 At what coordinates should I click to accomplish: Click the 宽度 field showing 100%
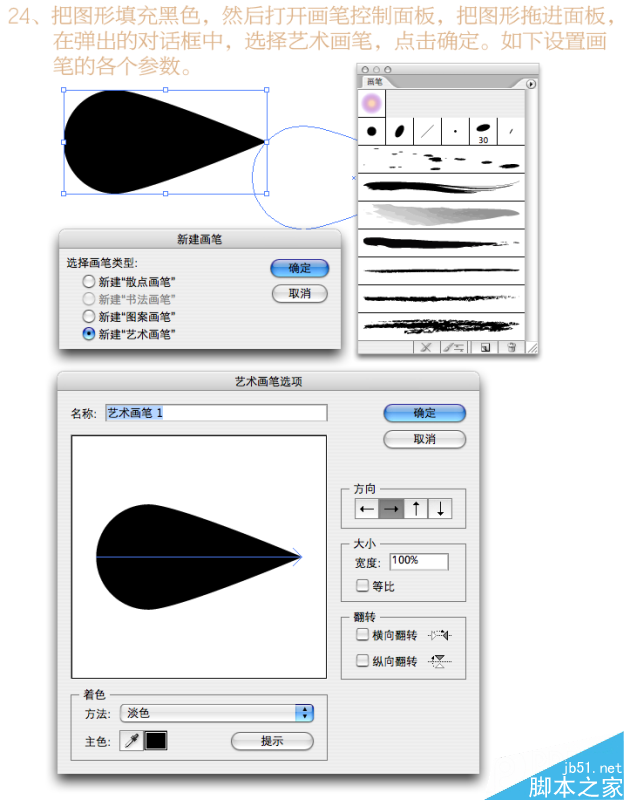coord(419,561)
